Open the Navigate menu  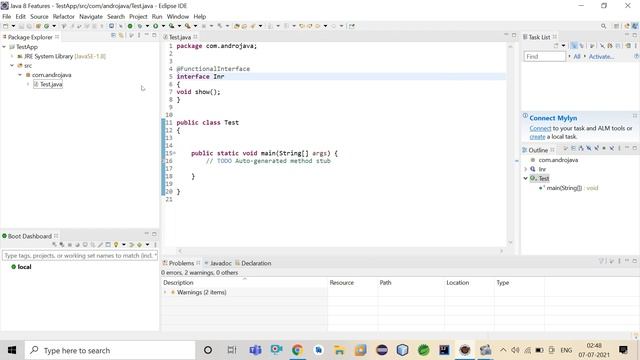[91, 16]
